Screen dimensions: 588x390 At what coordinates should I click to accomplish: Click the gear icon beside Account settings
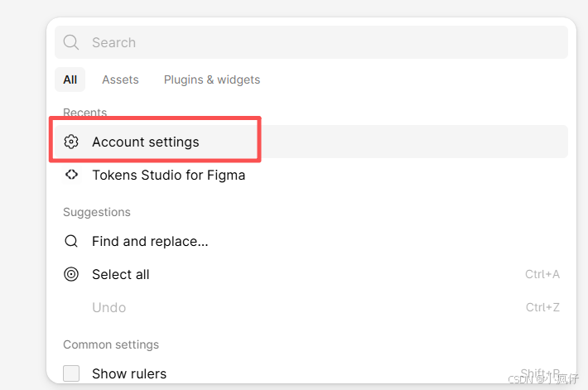71,142
